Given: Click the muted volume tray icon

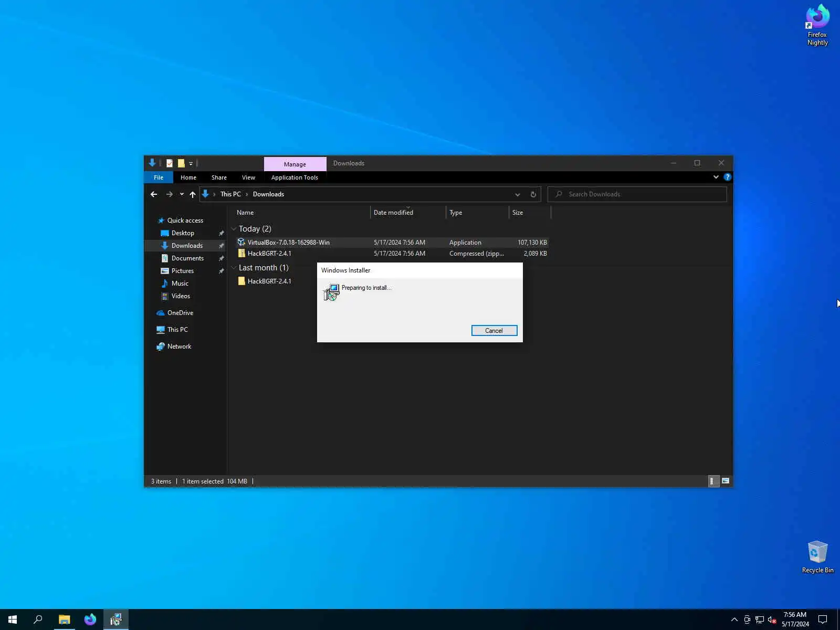Looking at the screenshot, I should (x=772, y=619).
